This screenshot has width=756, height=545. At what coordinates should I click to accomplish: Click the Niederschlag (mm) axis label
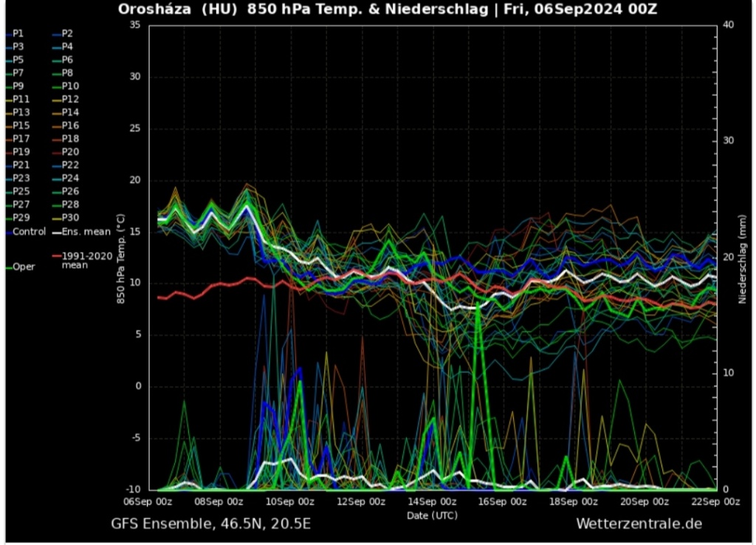click(x=743, y=257)
